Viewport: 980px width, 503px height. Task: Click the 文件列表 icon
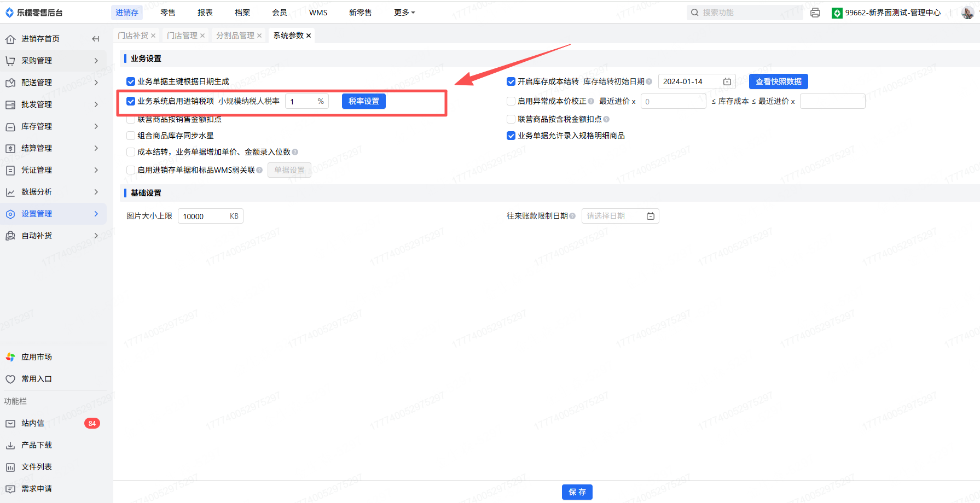(x=10, y=467)
